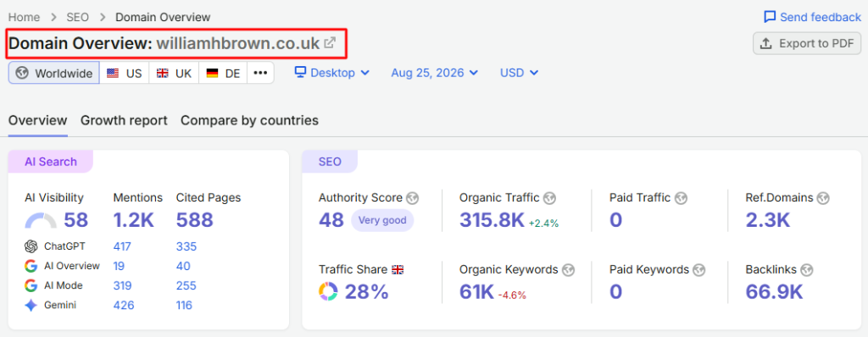Go to SEO in the breadcrumb
868x337 pixels.
point(77,17)
